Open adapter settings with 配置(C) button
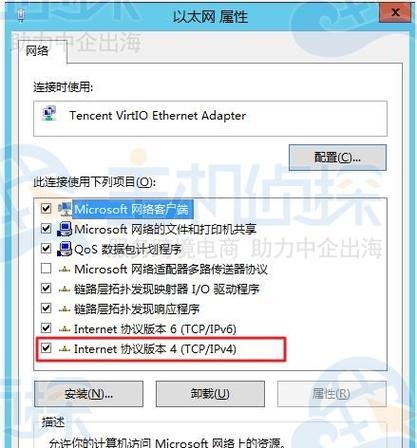Viewport: 417px width, 448px height. (x=338, y=157)
